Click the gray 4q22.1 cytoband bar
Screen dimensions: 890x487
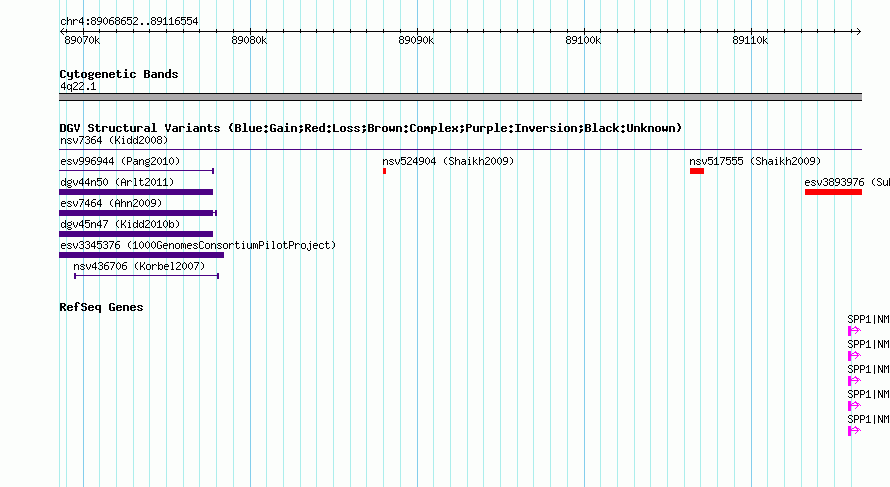click(460, 97)
